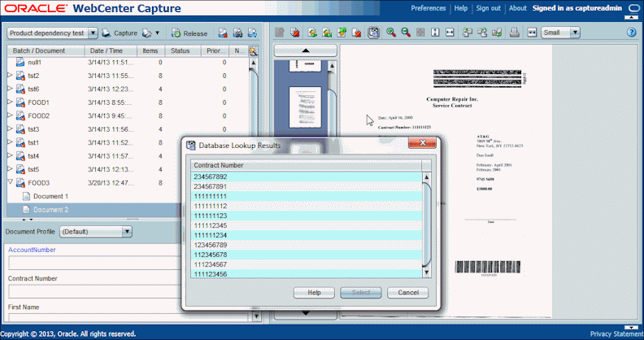Click Sign out in the top bar

[489, 8]
